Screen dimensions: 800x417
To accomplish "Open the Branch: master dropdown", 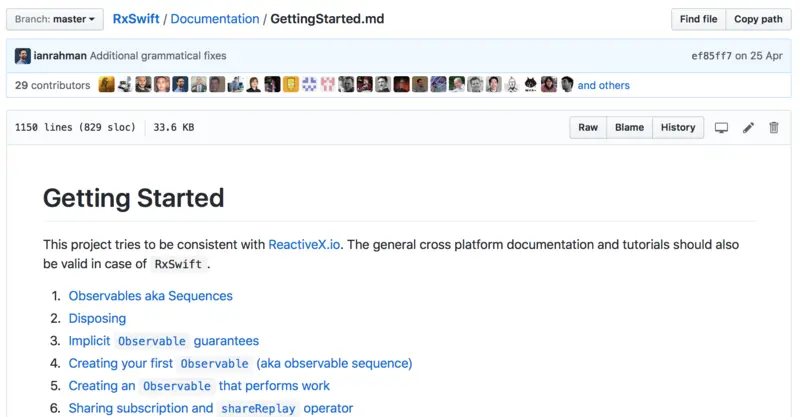I will pyautogui.click(x=54, y=19).
